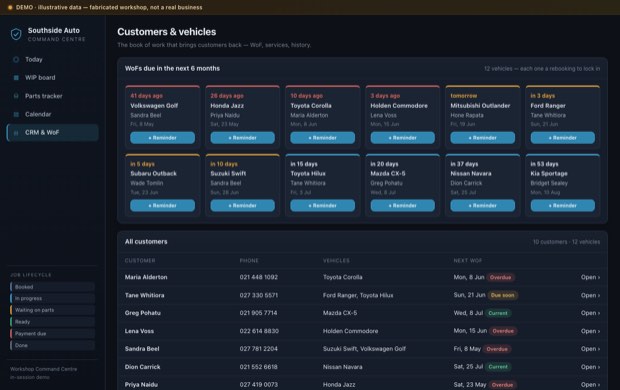Viewport: 620px width, 390px height.
Task: Send reminder for Nissan Navara card
Action: coord(483,205)
